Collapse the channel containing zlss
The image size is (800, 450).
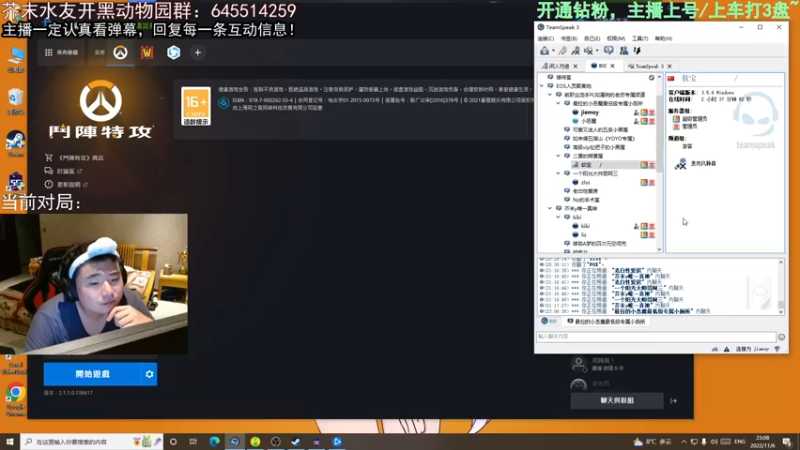(558, 173)
